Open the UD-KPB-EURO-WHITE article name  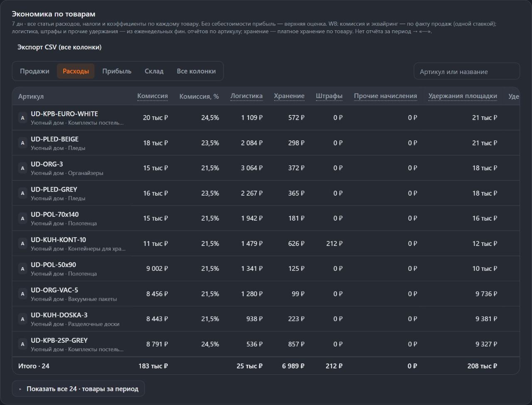64,114
